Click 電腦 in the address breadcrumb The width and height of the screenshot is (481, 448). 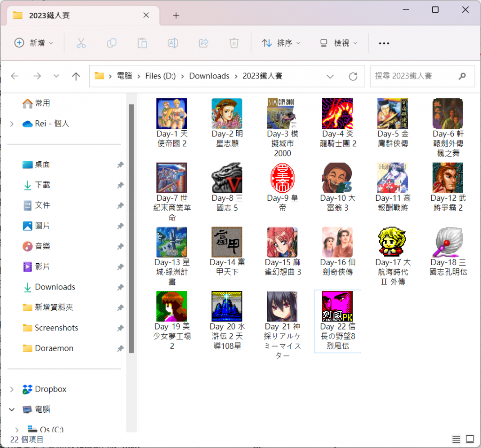[x=124, y=76]
